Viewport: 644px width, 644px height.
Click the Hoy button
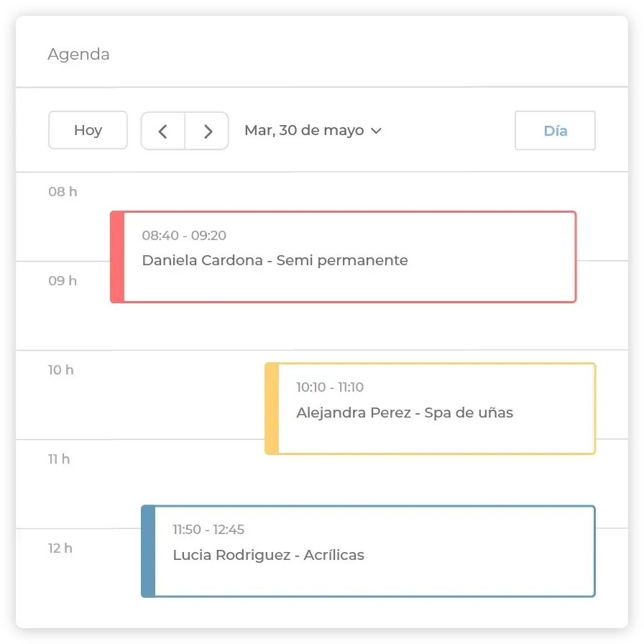coord(88,130)
